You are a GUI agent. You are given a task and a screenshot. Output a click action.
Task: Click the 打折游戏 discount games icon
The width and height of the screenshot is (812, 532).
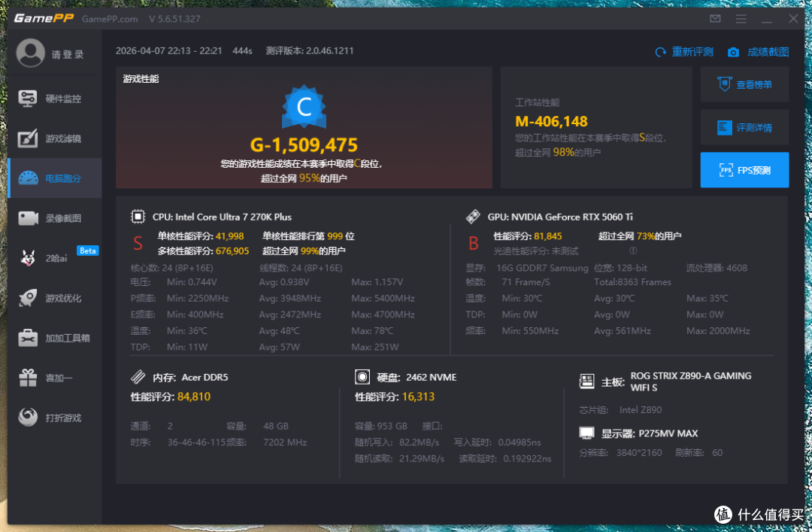[x=28, y=418]
